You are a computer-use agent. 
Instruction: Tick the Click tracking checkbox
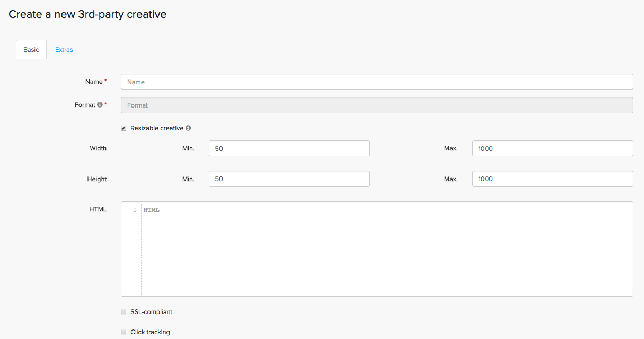123,332
